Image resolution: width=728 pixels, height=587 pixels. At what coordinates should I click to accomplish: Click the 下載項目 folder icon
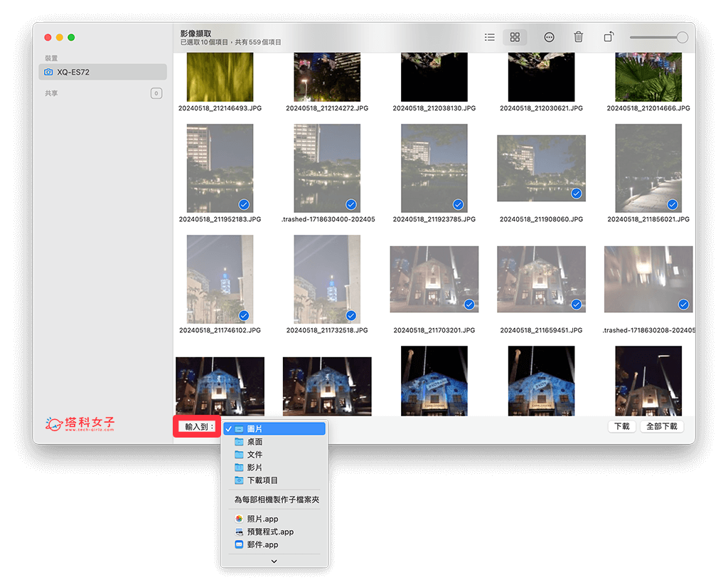(x=239, y=480)
